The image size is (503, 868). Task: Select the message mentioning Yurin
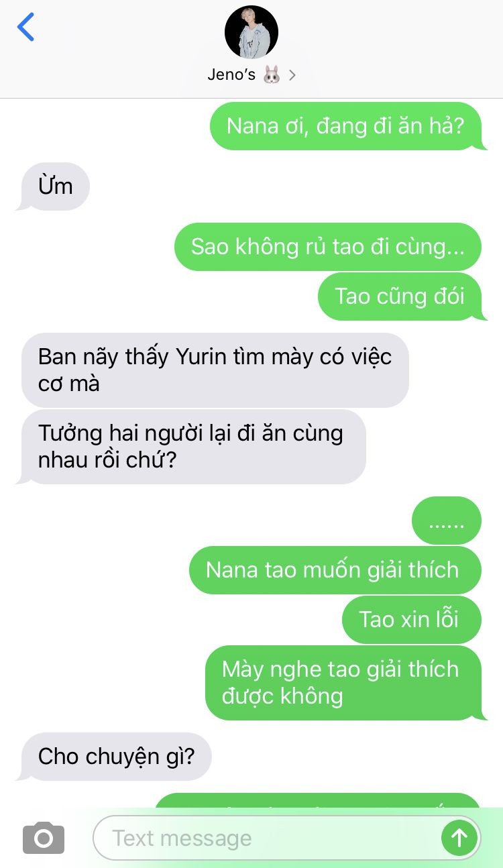(215, 370)
